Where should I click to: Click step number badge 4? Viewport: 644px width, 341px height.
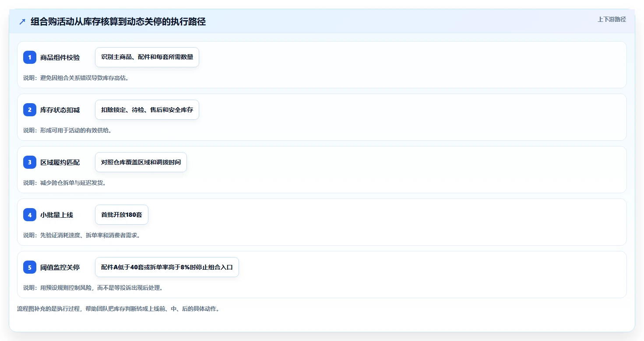point(30,215)
